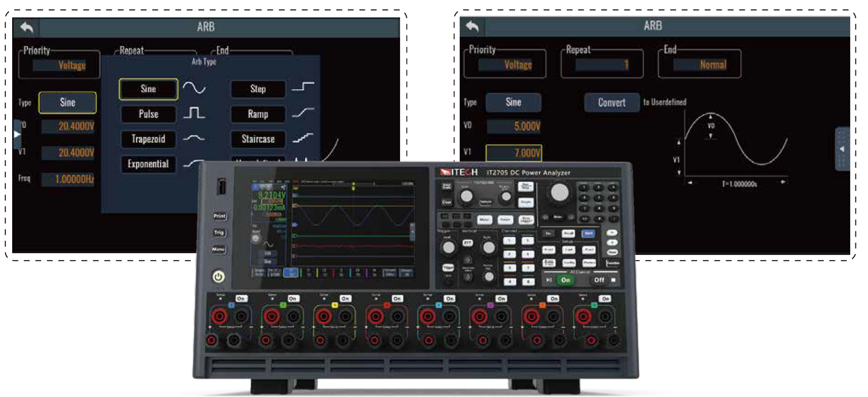The height and width of the screenshot is (397, 868).
Task: Choose the Step waveform icon
Action: (303, 86)
